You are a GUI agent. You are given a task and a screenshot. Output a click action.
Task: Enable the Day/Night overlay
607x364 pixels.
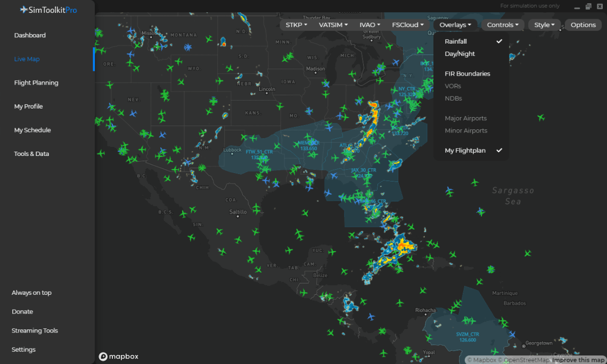(x=460, y=54)
